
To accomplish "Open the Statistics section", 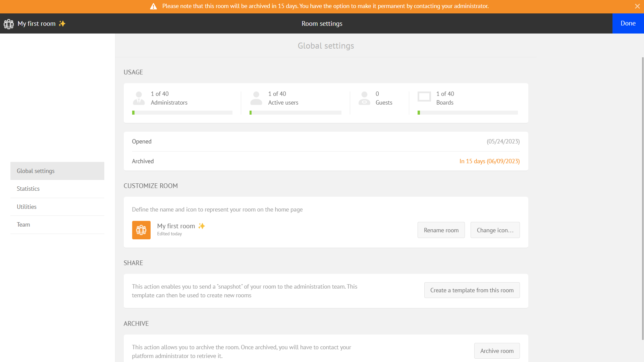I will [57, 189].
